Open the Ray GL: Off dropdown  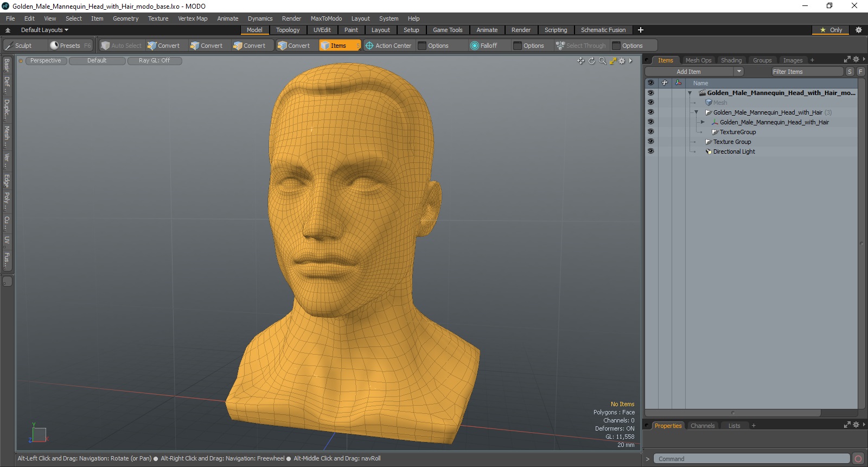[x=154, y=61]
